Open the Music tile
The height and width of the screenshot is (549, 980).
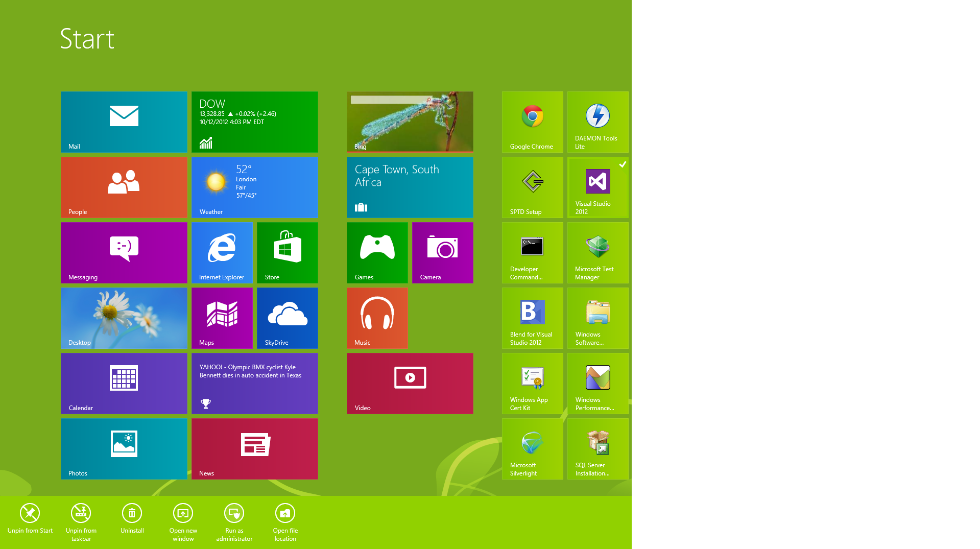coord(377,318)
